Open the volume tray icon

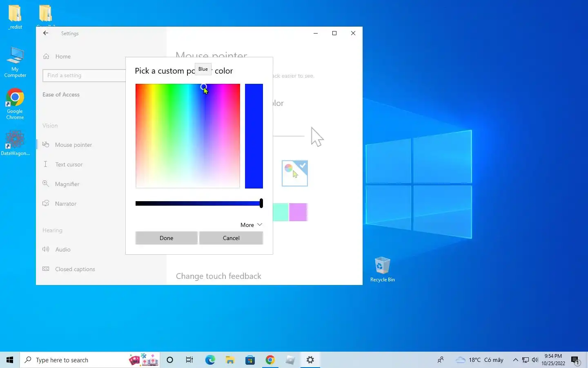pyautogui.click(x=535, y=360)
